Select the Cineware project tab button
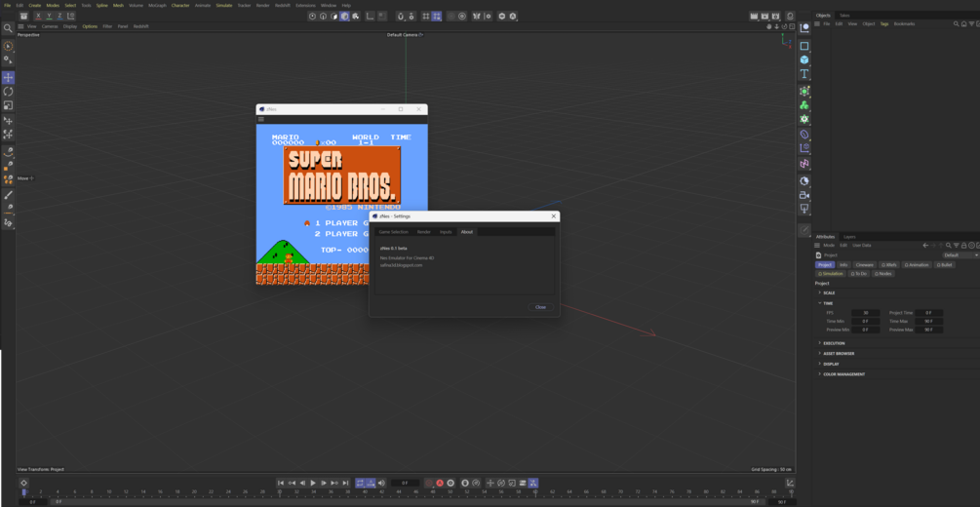This screenshot has width=980, height=507. (864, 265)
